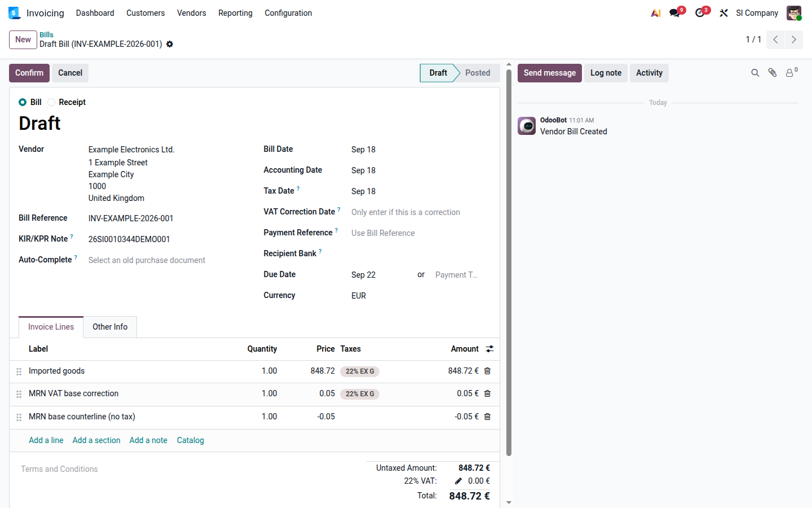Open the Catalog link

tap(191, 440)
